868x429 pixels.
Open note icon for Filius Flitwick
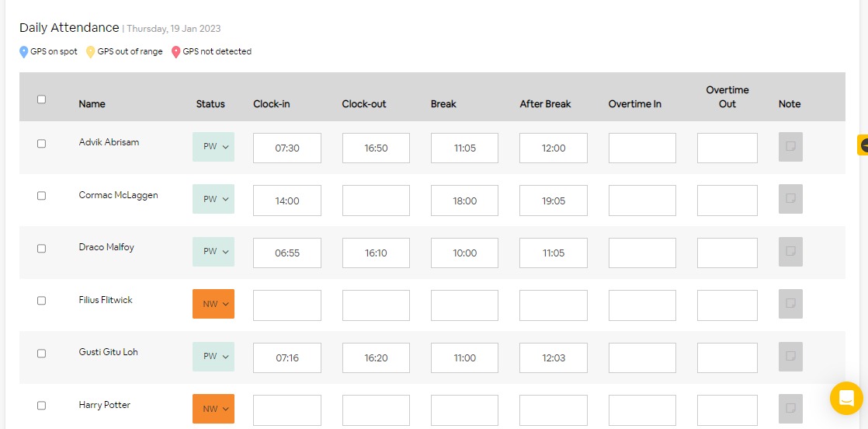(790, 304)
